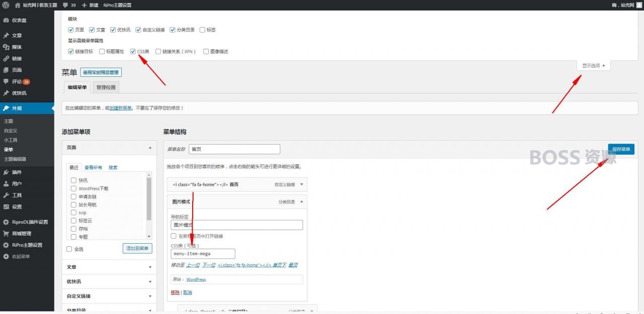Image resolution: width=644 pixels, height=314 pixels.
Task: Tick 在新标签页中打开链接 checkbox
Action: (174, 236)
